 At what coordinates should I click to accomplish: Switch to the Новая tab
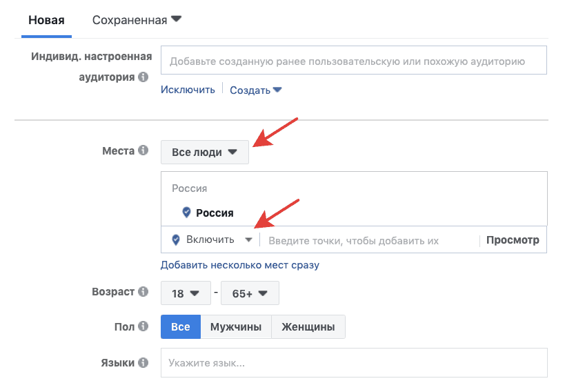pos(46,20)
